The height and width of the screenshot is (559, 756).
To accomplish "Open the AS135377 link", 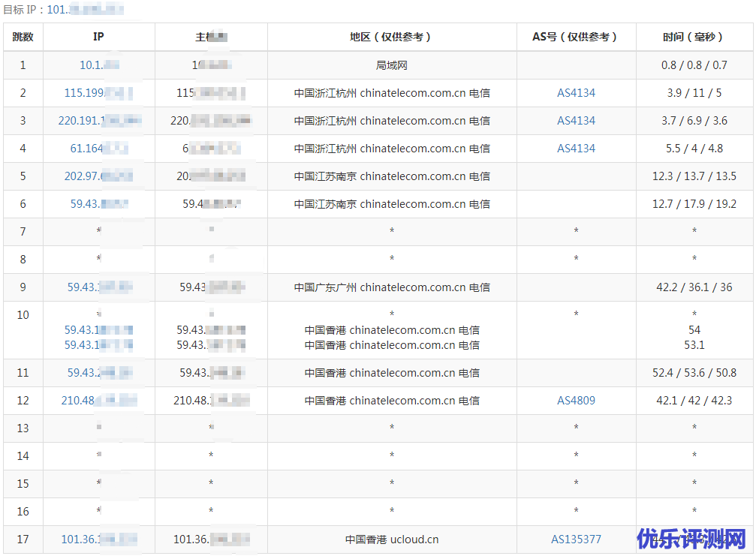I will 576,539.
